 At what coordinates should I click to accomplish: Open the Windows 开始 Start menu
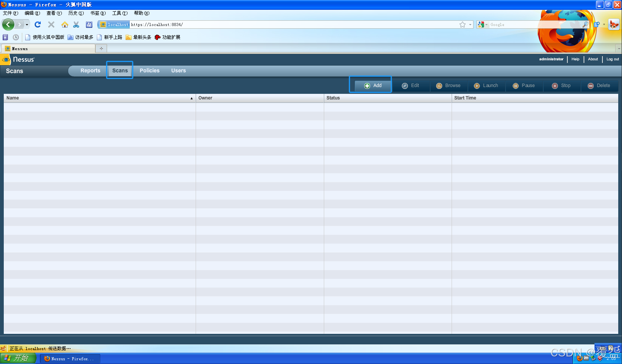click(18, 358)
